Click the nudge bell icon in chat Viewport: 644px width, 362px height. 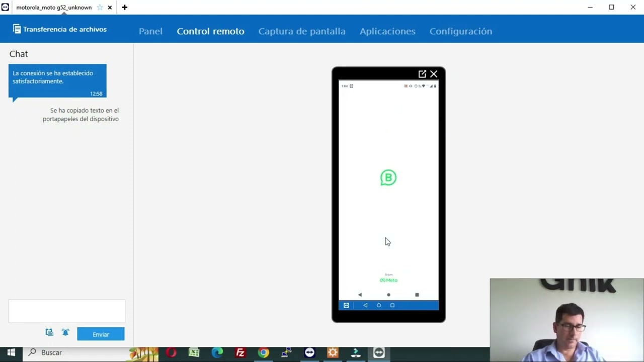[65, 332]
